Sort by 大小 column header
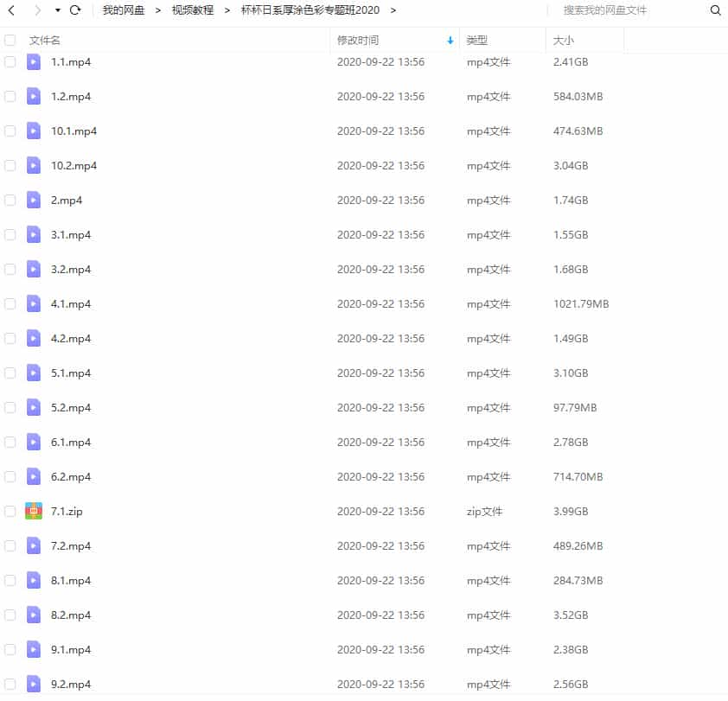This screenshot has height=701, width=728. (563, 41)
